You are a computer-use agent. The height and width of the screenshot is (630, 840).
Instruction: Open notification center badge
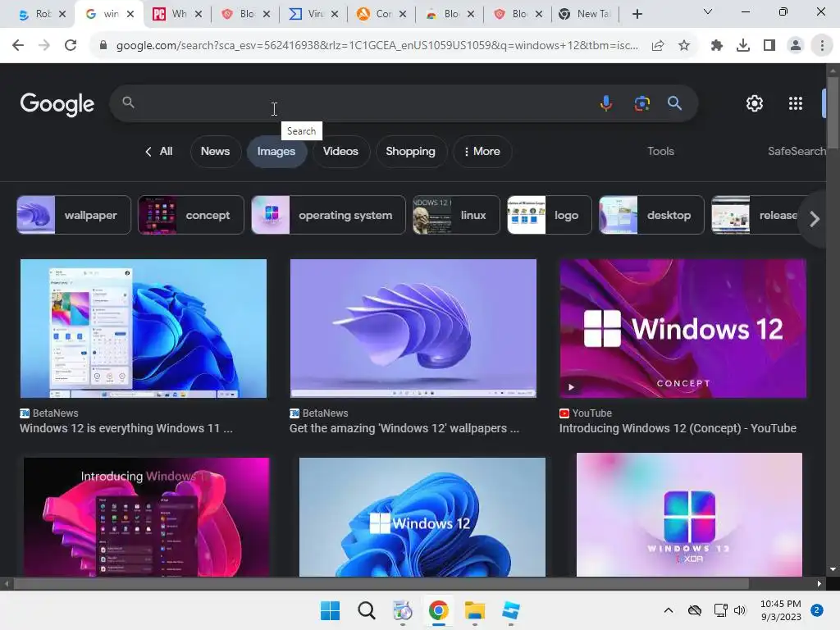pyautogui.click(x=817, y=610)
